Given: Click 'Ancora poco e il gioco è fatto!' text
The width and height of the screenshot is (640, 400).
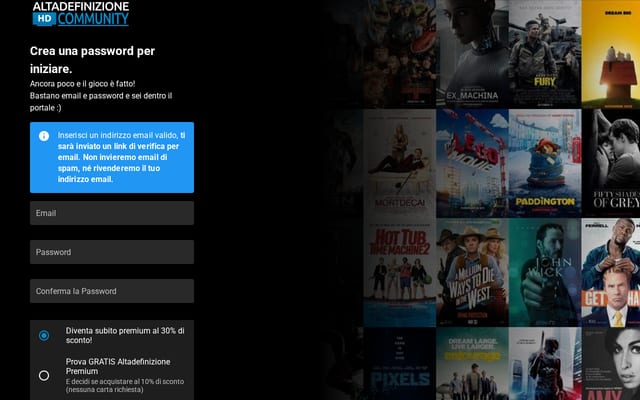Looking at the screenshot, I should (x=82, y=84).
